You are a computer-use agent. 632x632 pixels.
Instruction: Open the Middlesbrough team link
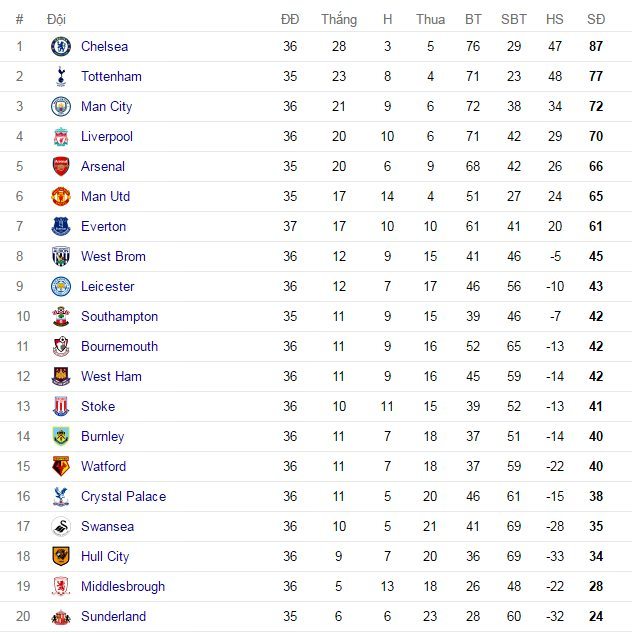123,586
